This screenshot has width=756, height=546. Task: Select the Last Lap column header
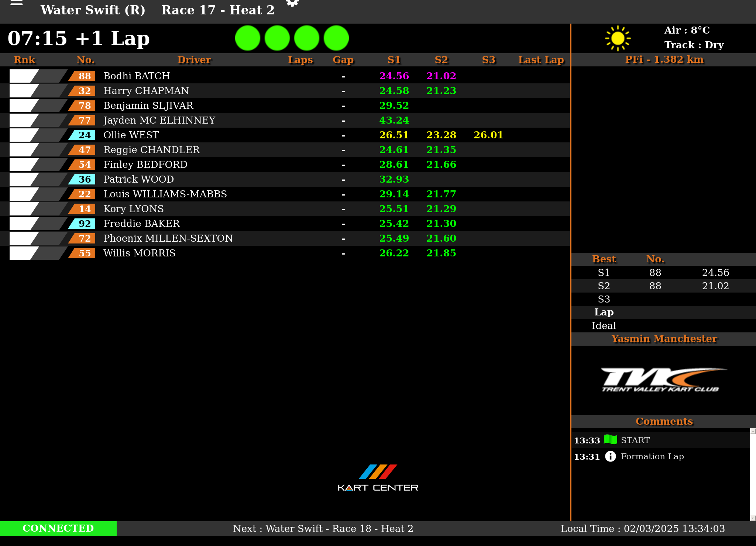coord(541,60)
